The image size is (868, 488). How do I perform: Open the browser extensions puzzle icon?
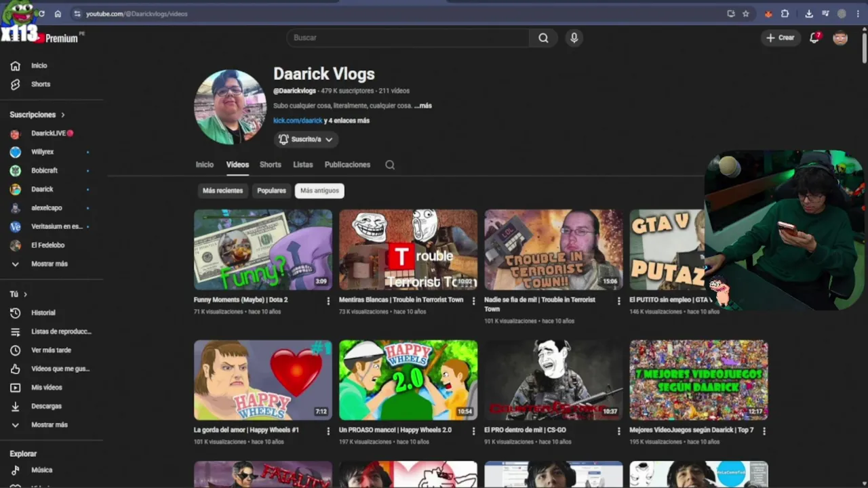click(785, 14)
